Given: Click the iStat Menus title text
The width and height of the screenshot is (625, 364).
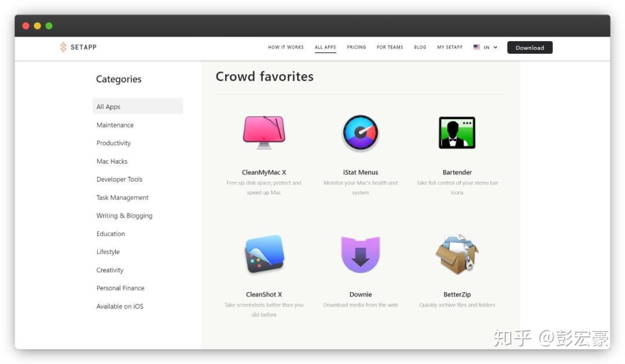Looking at the screenshot, I should click(361, 172).
